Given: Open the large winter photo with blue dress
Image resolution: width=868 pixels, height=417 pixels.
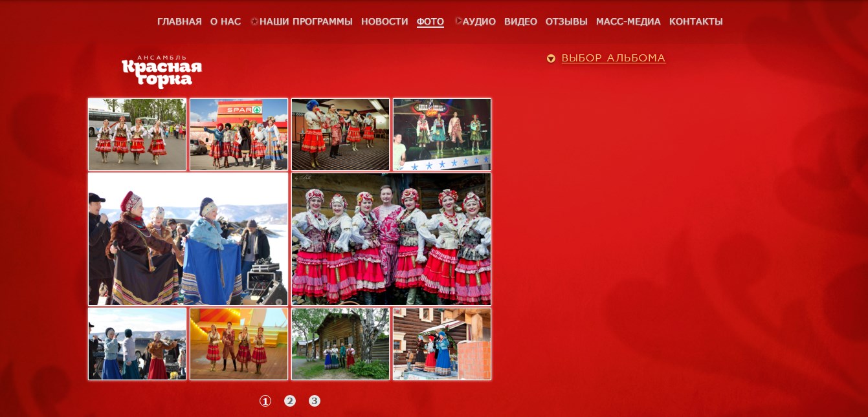Looking at the screenshot, I should pos(188,239).
